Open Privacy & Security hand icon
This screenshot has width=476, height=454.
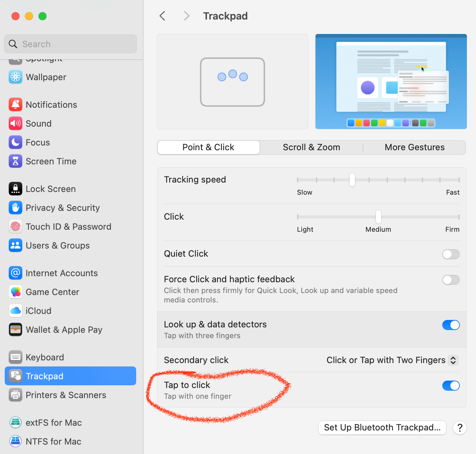[x=16, y=208]
